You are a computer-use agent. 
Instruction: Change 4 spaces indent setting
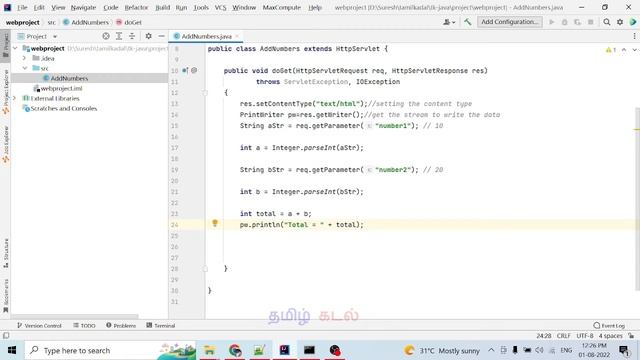pyautogui.click(x=610, y=336)
